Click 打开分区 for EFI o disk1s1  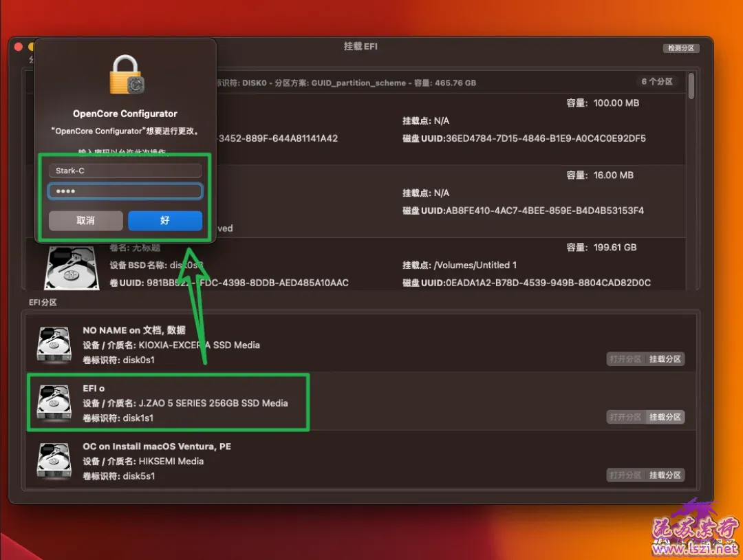click(625, 417)
